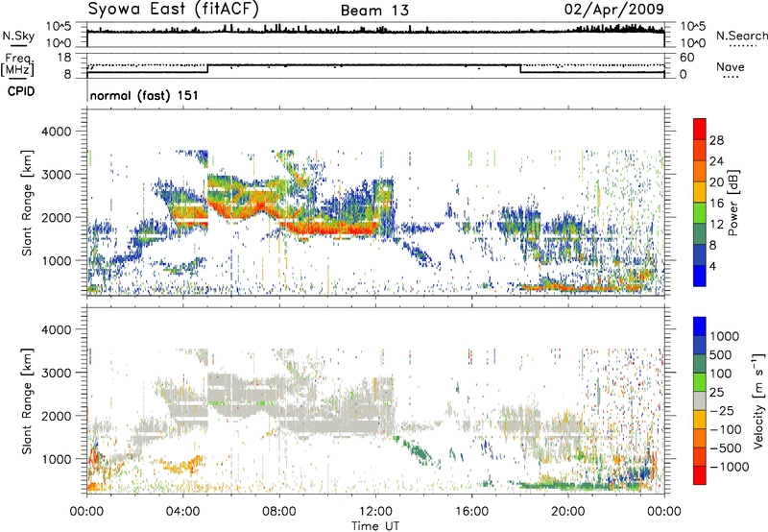Screen dimensions: 768x532
Task: Click the '12:00' time tick label
Action: (375, 512)
